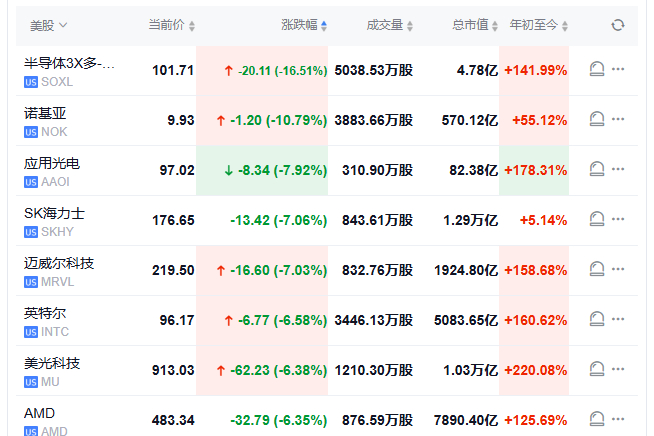Open stock 半导体3X多 SOXL

(69, 71)
